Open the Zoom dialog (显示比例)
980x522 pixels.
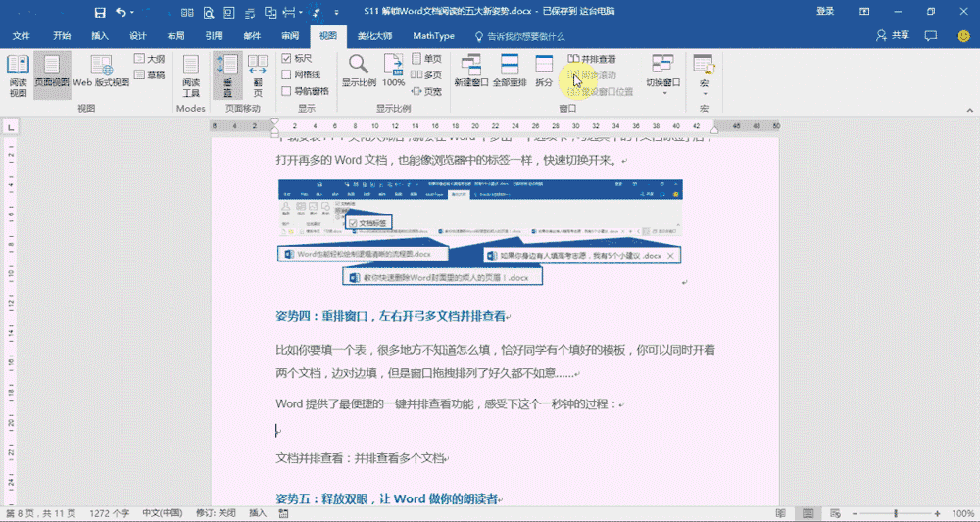359,72
